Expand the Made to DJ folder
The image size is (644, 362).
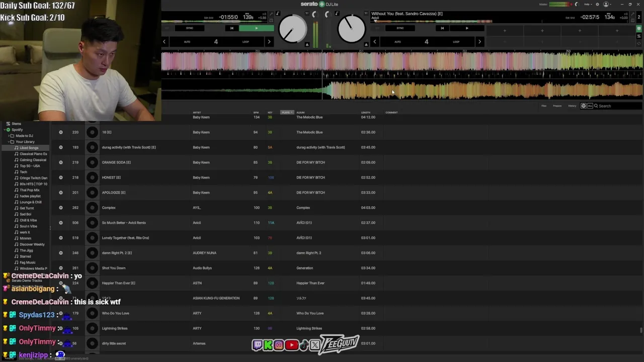(8, 136)
